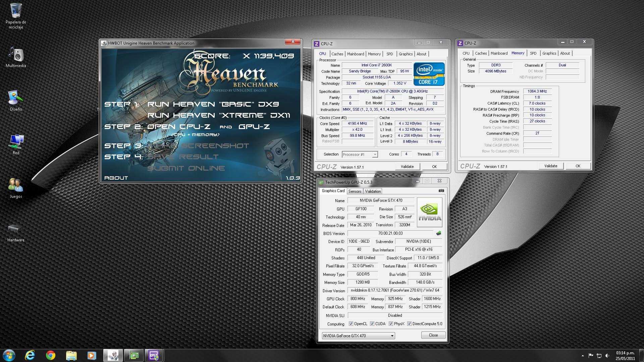Click the Memory Size 4096 MBytes field
Screen dimensions: 644x362
click(x=495, y=71)
